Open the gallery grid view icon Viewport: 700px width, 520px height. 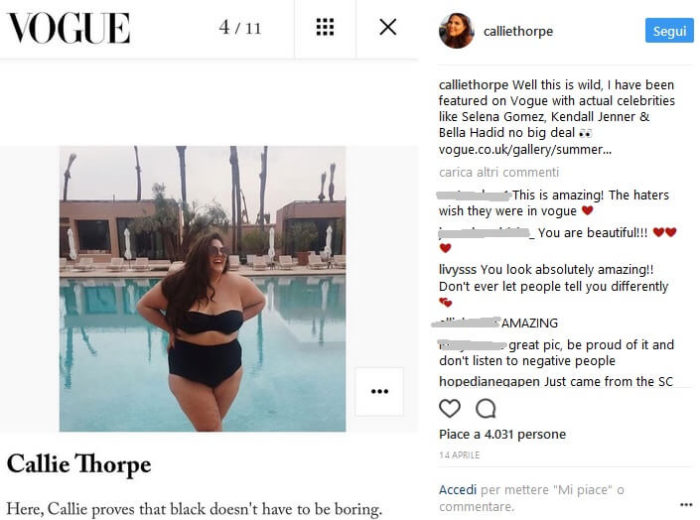tap(325, 27)
